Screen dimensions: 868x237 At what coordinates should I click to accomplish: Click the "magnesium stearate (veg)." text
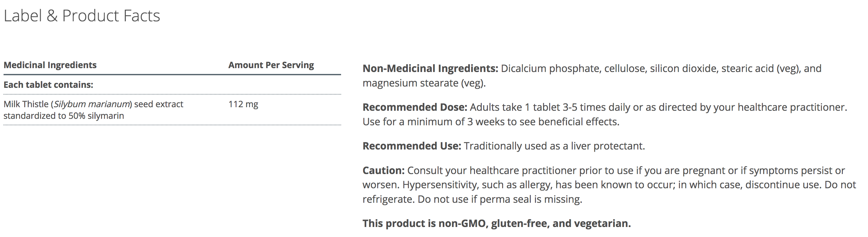[x=424, y=83]
